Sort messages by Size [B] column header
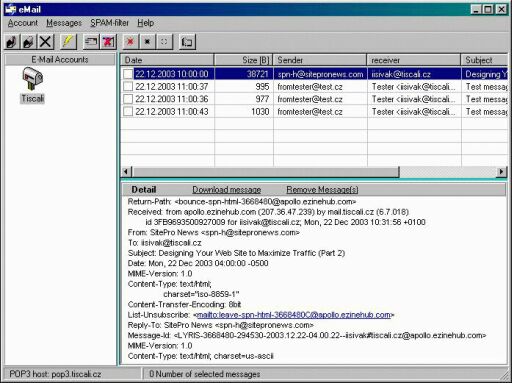Viewport: 512px width, 383px height. pos(244,60)
